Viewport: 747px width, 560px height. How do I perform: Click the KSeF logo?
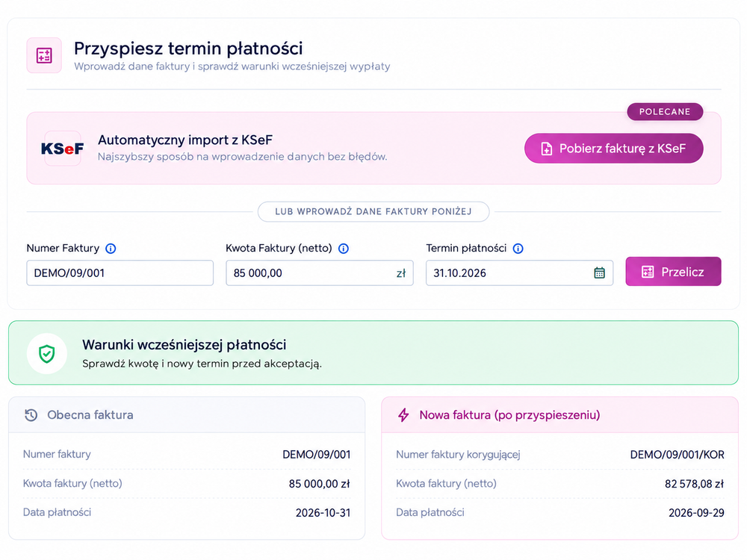pos(63,149)
